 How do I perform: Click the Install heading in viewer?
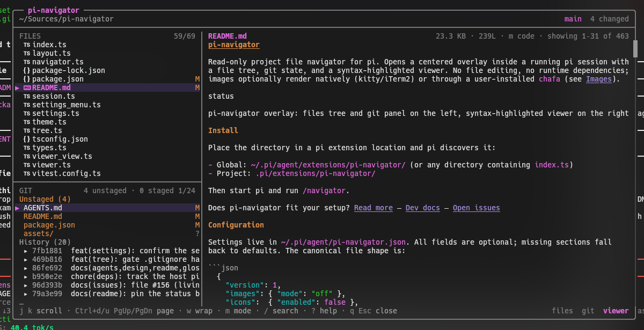[x=223, y=131]
